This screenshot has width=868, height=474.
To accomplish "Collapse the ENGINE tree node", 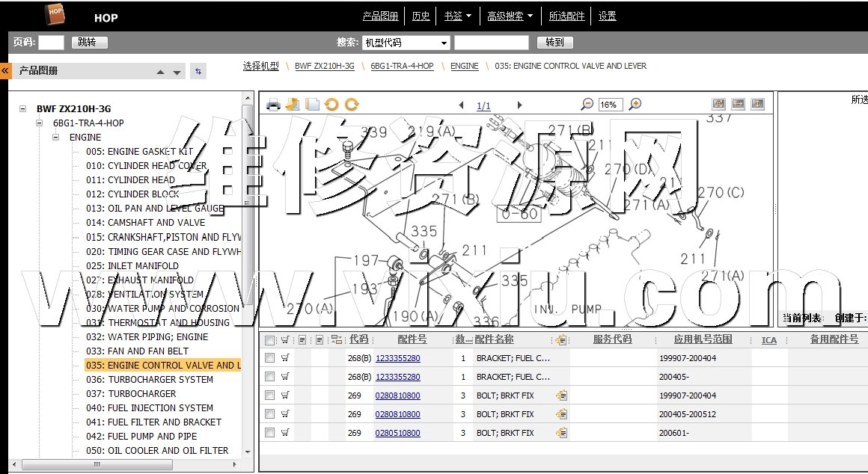I will tap(56, 138).
